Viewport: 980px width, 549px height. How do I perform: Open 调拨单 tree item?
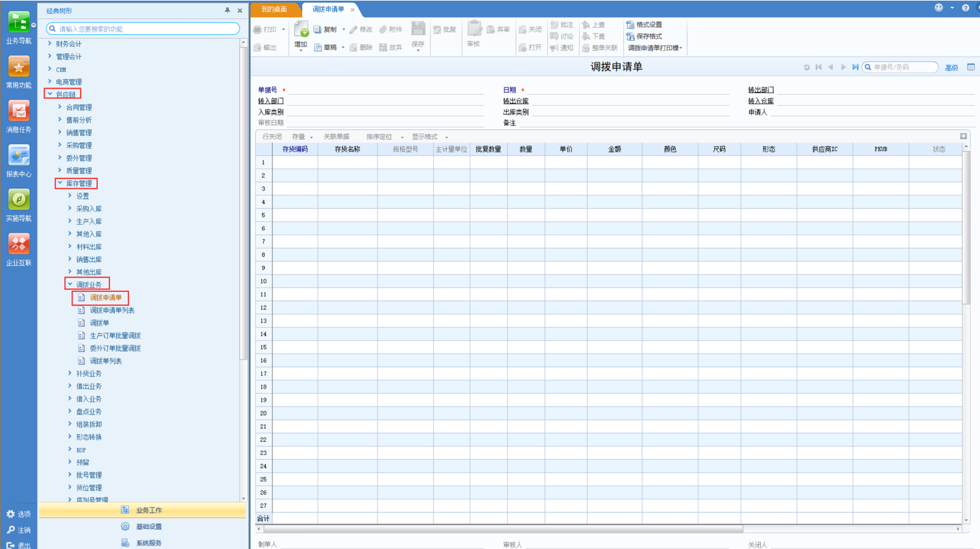(x=99, y=323)
